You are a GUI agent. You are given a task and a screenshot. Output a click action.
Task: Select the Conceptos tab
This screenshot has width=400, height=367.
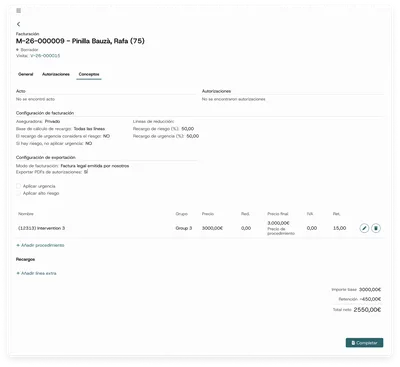[89, 74]
